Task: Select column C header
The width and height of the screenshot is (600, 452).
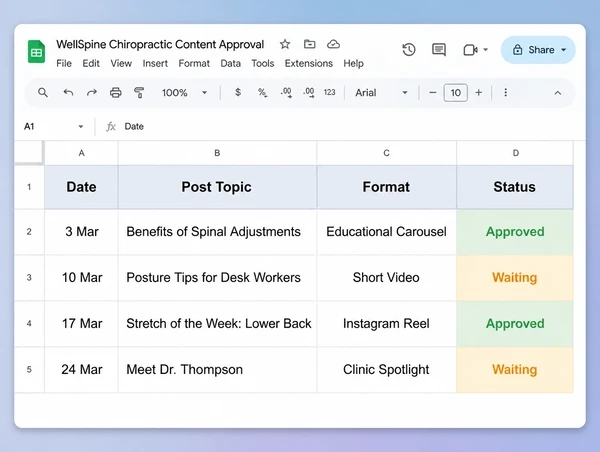Action: click(x=386, y=153)
